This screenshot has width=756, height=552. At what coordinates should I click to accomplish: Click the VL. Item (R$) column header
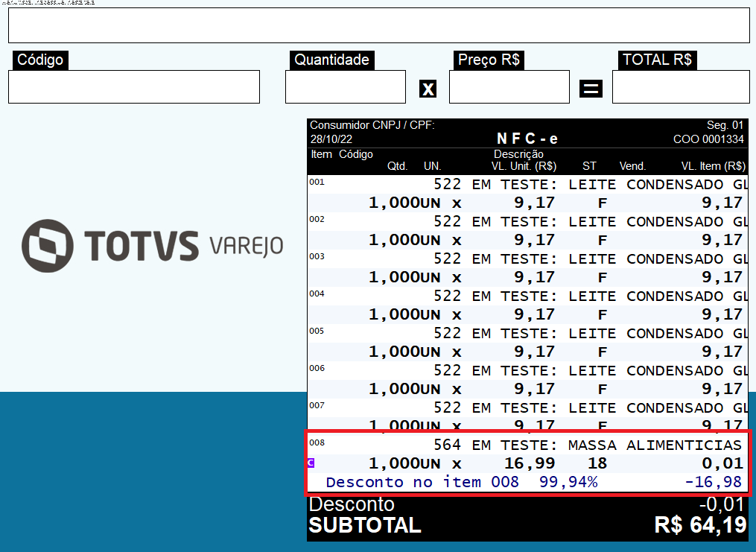[x=713, y=166]
